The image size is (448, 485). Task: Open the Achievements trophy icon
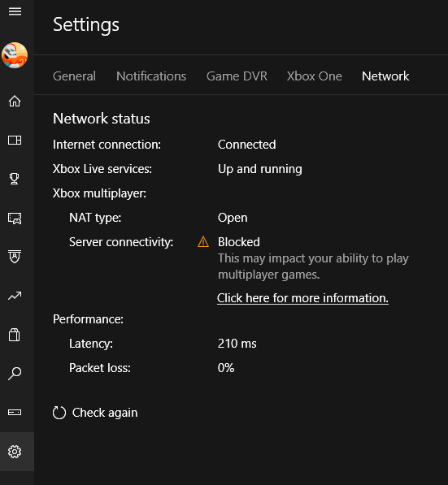pyautogui.click(x=15, y=179)
